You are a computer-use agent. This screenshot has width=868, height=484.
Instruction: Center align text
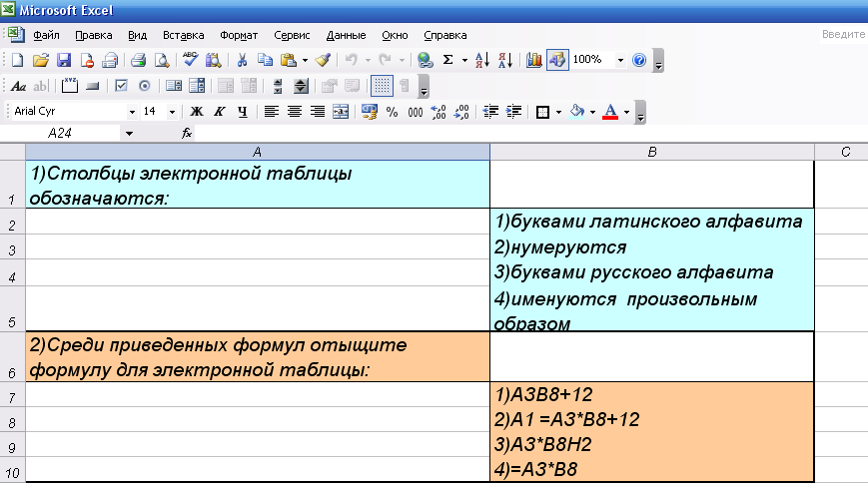(294, 112)
